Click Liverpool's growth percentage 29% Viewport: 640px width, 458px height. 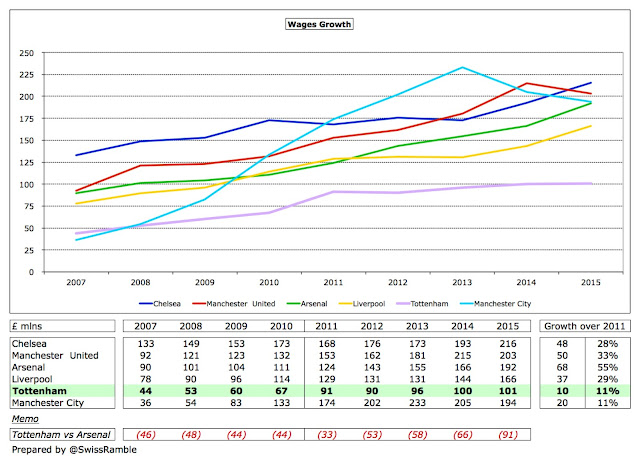(x=607, y=379)
